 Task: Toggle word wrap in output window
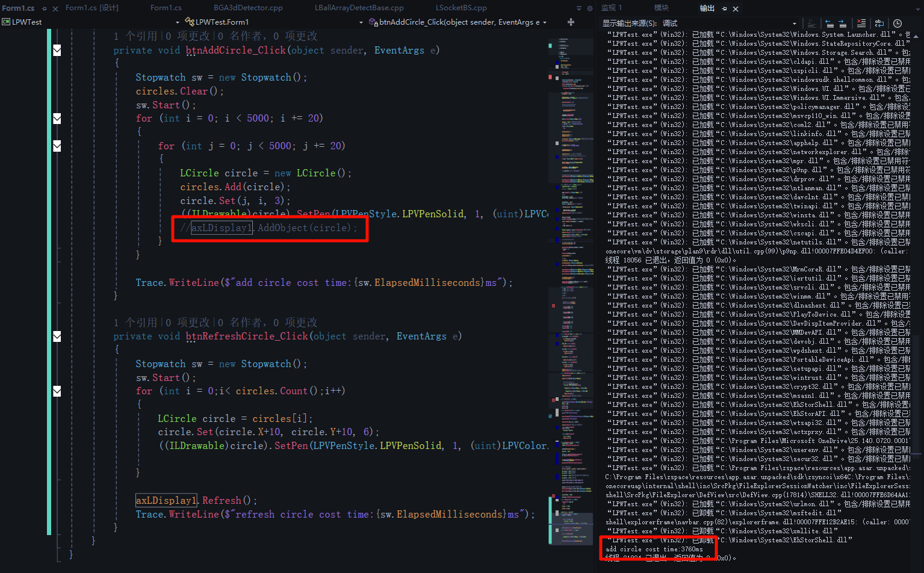tap(879, 23)
